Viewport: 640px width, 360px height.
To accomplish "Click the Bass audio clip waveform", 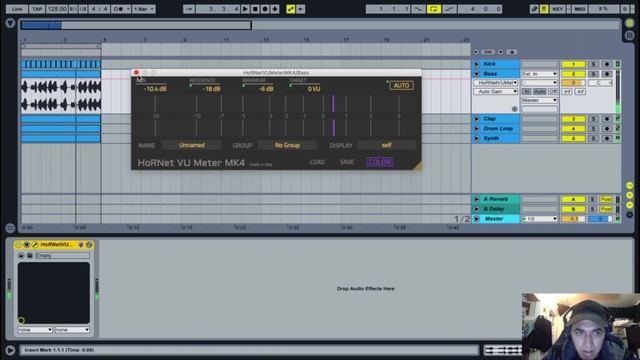I will point(61,96).
